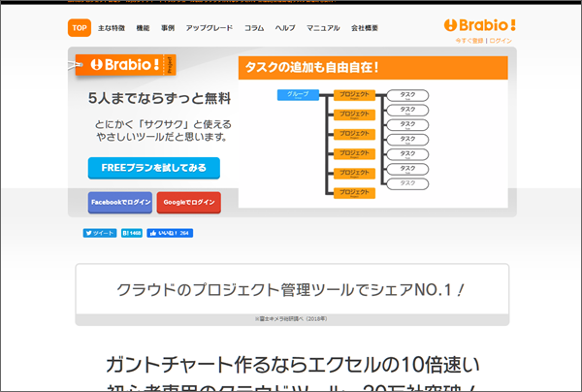Click the Facebook like button
This screenshot has height=392, width=582.
click(170, 233)
